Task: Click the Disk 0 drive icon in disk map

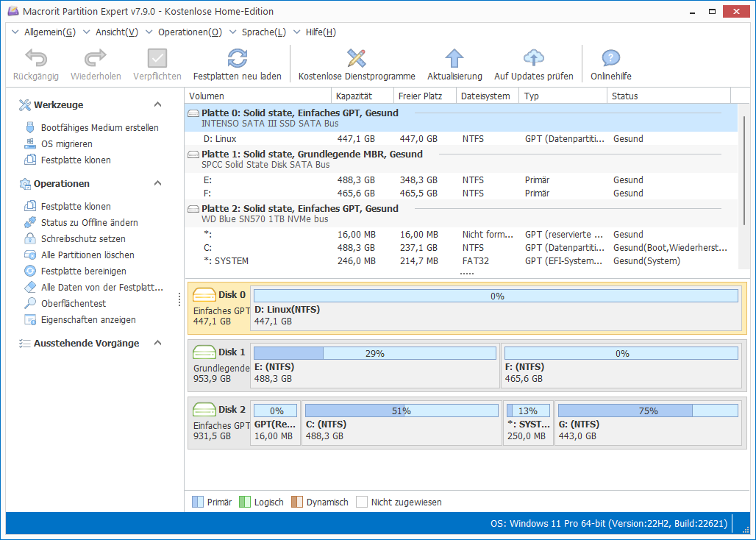Action: (x=204, y=295)
